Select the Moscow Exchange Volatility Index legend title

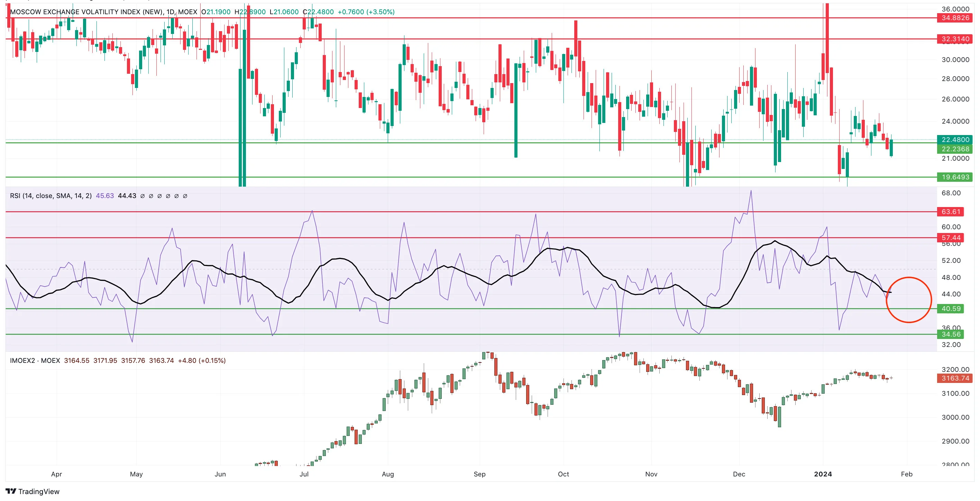[103, 12]
